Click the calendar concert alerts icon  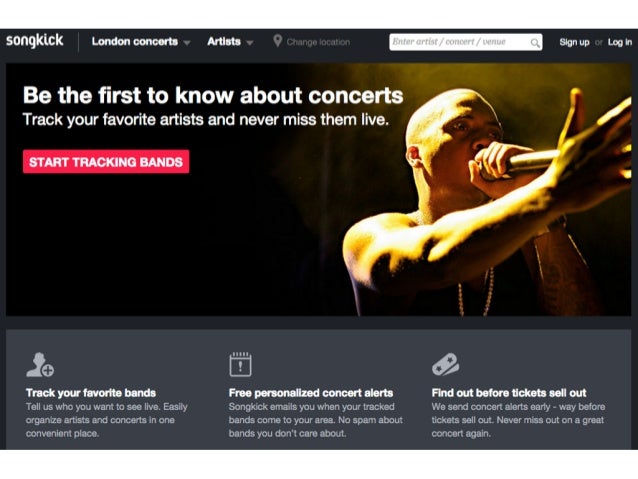coord(240,364)
